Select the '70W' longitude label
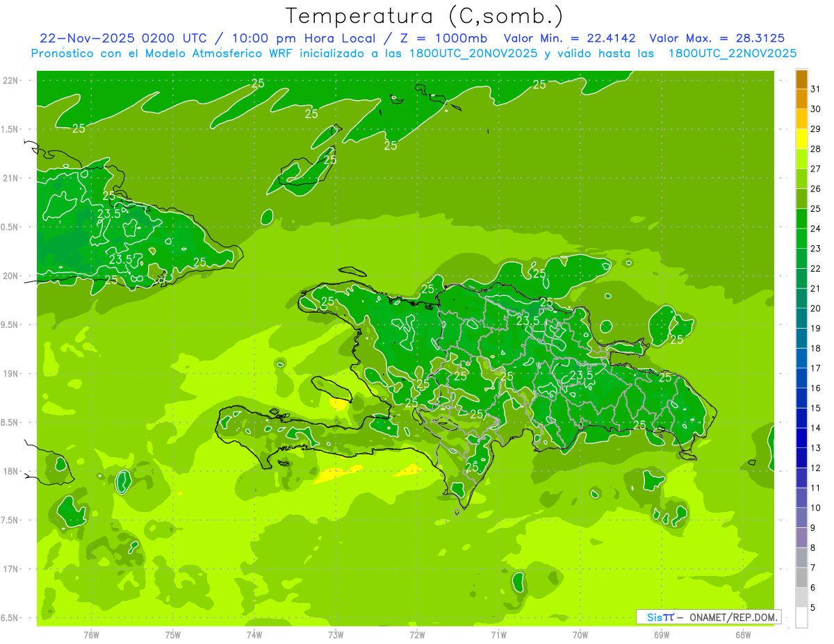This screenshot has height=644, width=834. (580, 634)
